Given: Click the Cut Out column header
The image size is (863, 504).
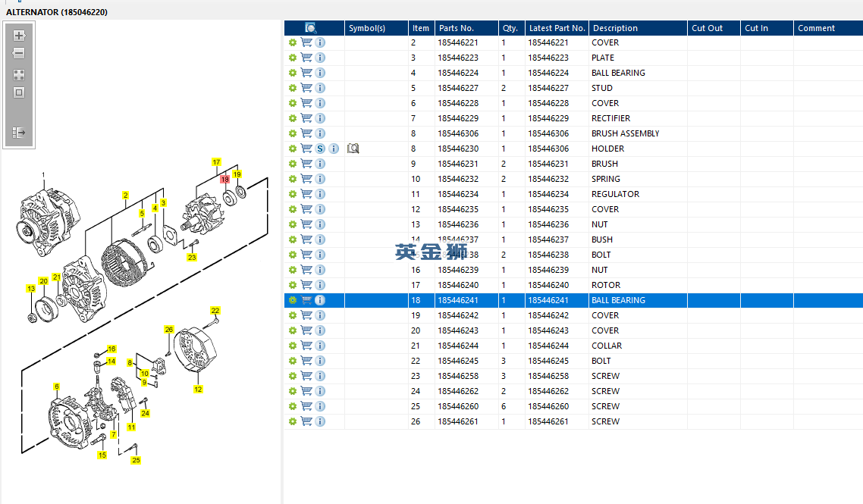Looking at the screenshot, I should tap(714, 28).
